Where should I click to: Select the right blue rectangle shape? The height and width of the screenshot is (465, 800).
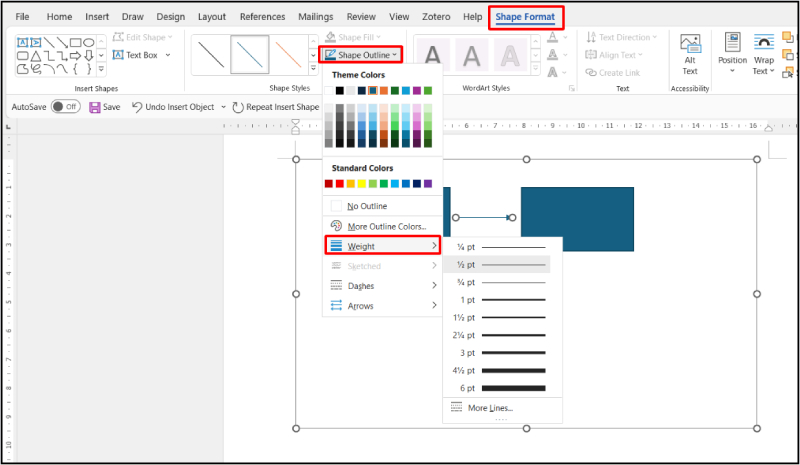point(577,219)
